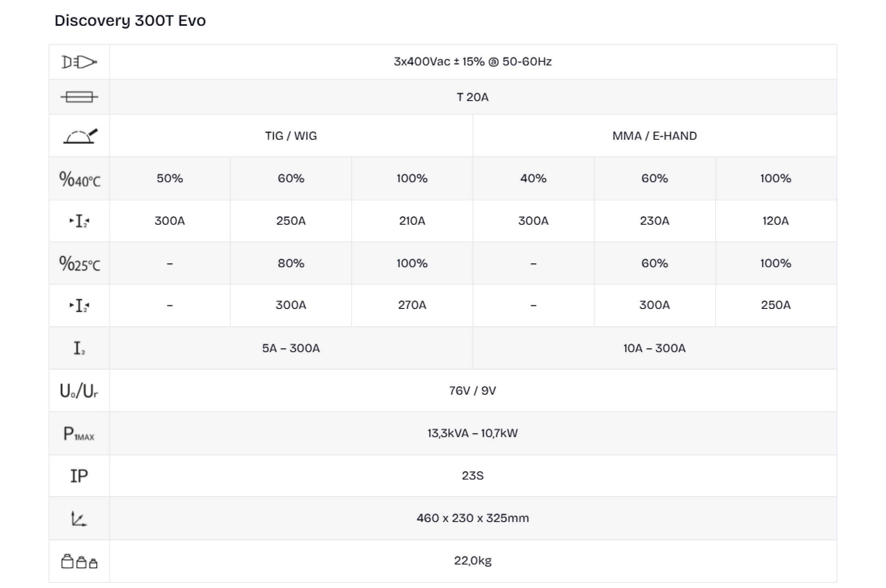Click the Uo/Ur voltage symbol

[79, 391]
